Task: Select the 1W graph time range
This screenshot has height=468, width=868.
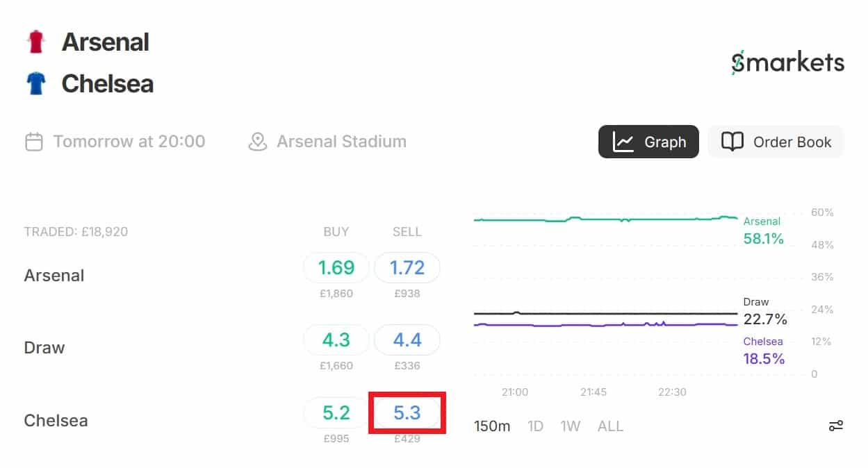Action: click(571, 426)
